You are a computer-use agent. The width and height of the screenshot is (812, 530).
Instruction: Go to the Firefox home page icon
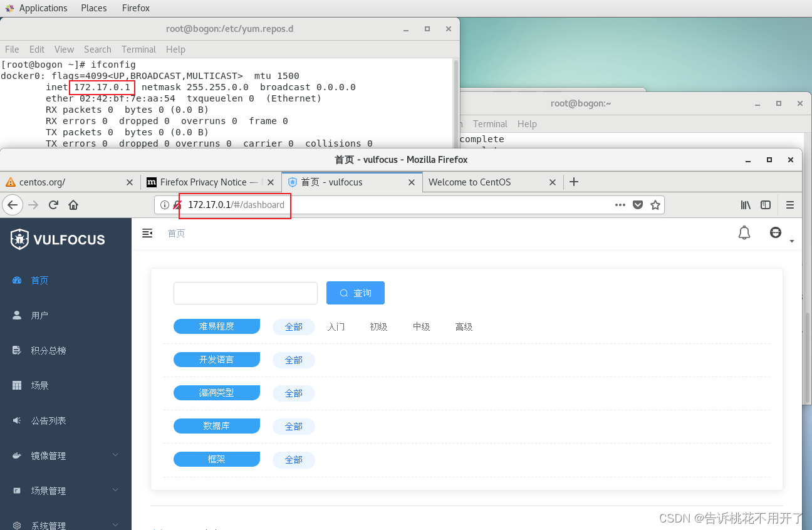coord(73,205)
